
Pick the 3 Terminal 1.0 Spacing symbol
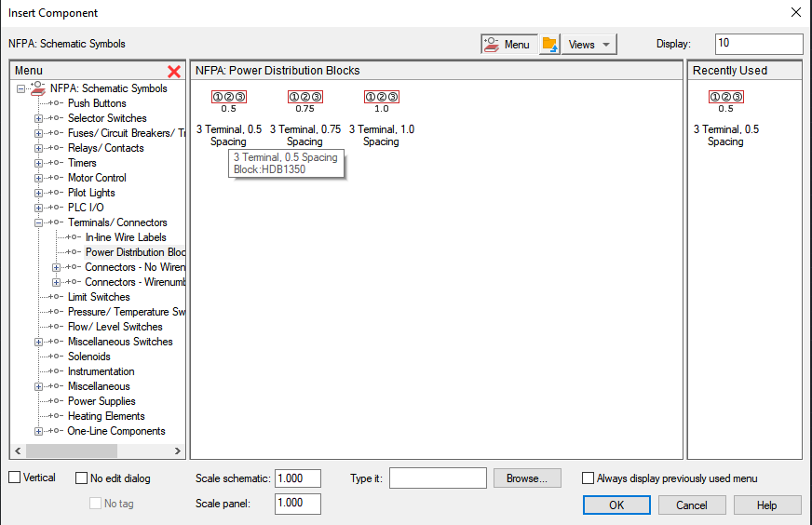click(x=382, y=101)
